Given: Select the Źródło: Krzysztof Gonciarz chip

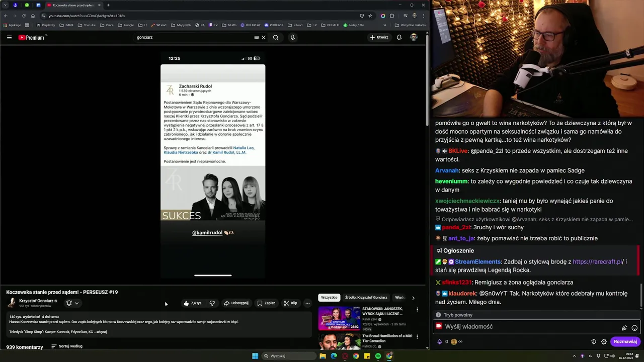Looking at the screenshot, I should [366, 298].
